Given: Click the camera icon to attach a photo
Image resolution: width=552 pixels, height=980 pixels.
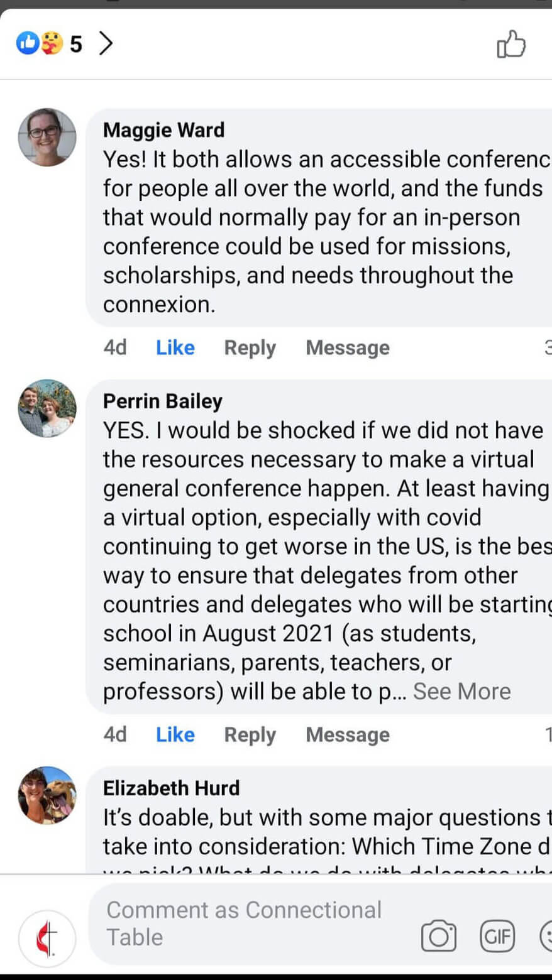Looking at the screenshot, I should point(439,935).
